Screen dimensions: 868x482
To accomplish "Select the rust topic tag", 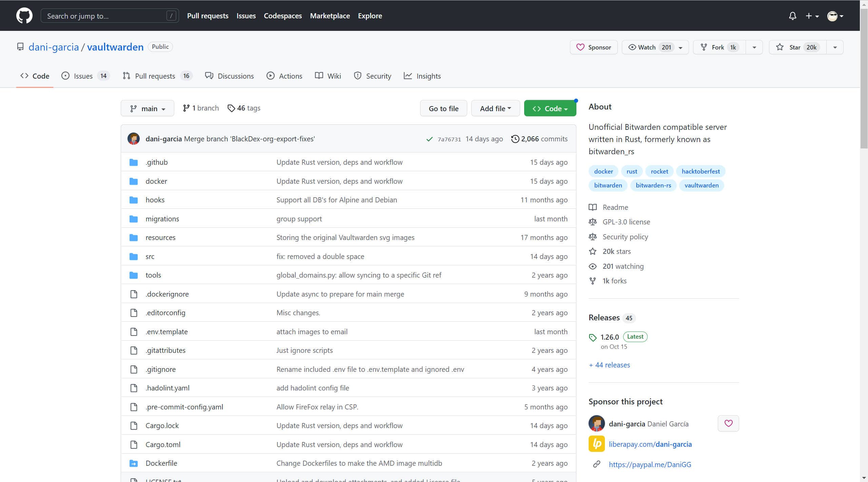I will click(x=632, y=172).
